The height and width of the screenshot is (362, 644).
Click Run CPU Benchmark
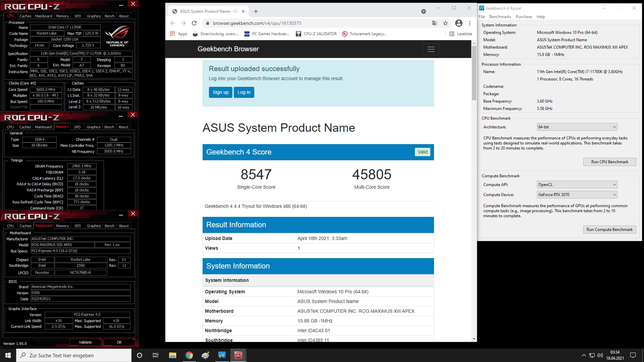coord(610,162)
